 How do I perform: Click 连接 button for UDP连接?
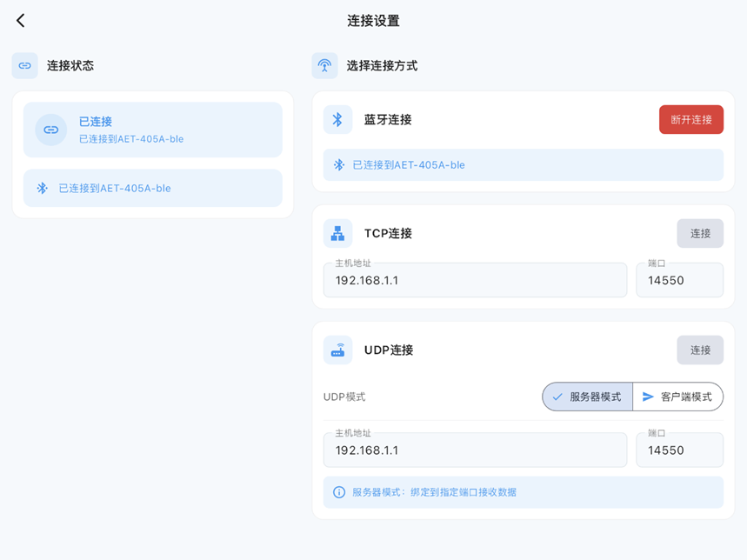tap(700, 350)
